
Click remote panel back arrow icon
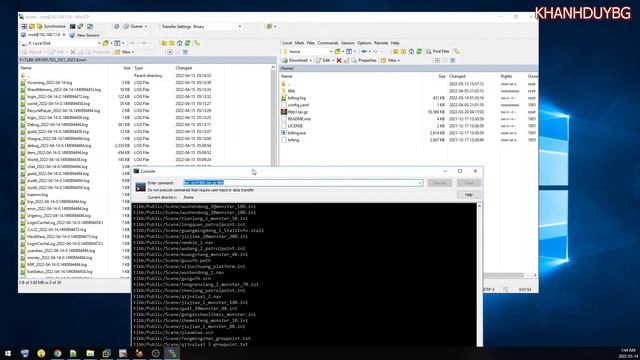[x=365, y=51]
